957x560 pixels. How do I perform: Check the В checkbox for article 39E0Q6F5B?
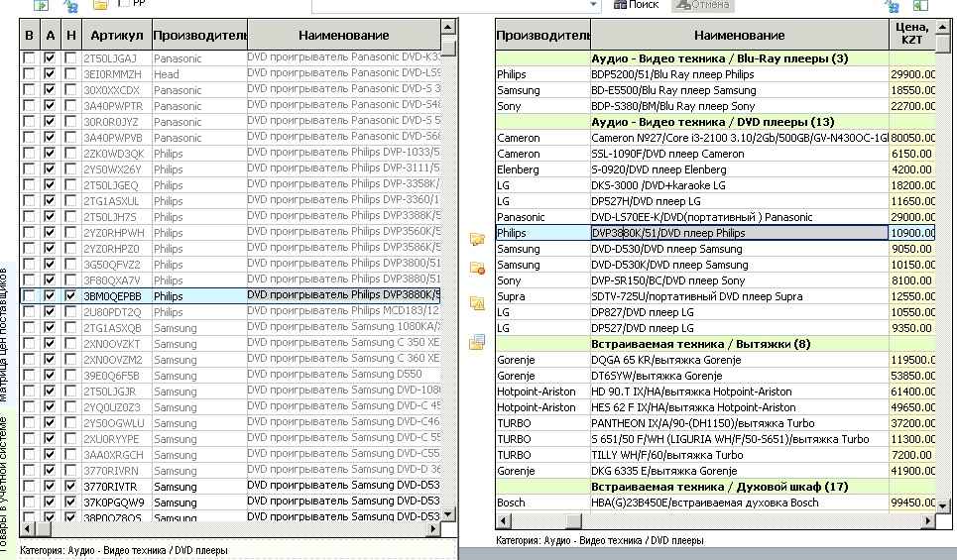point(28,376)
